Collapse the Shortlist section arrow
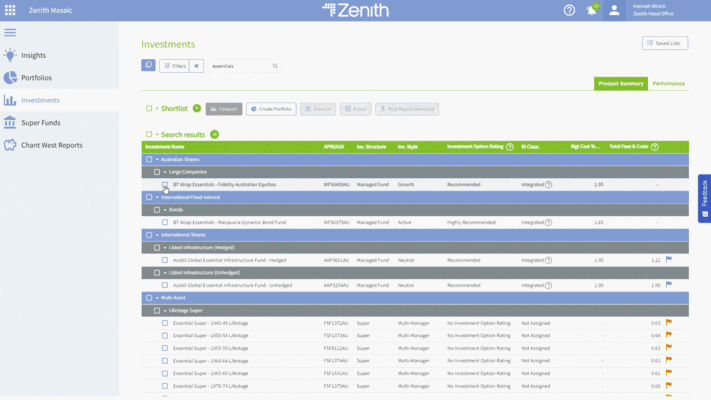The height and width of the screenshot is (400, 711). [156, 108]
